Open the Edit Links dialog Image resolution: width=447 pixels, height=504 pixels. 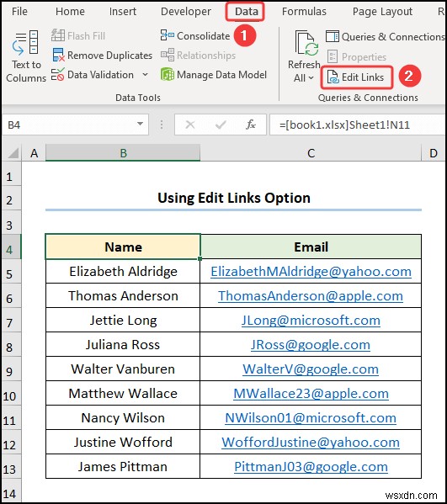tap(356, 77)
